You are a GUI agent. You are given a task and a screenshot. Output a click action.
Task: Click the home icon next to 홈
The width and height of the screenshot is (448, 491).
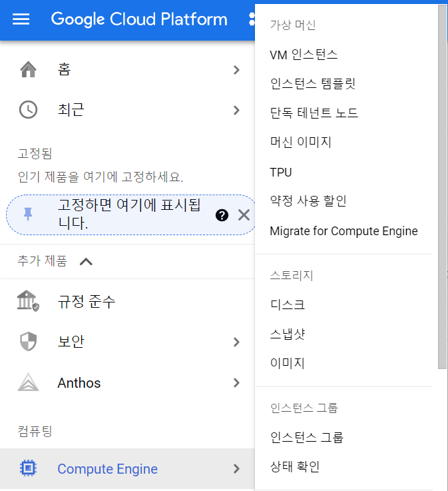tap(29, 69)
